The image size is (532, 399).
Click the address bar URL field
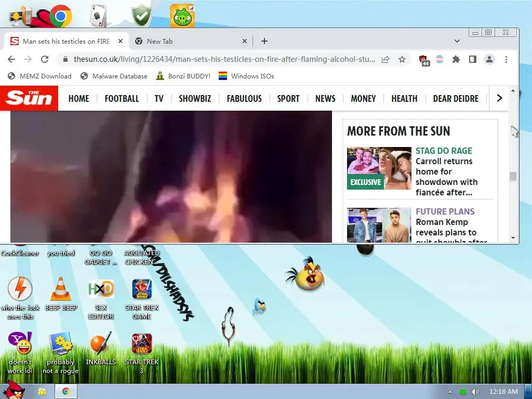tap(224, 59)
